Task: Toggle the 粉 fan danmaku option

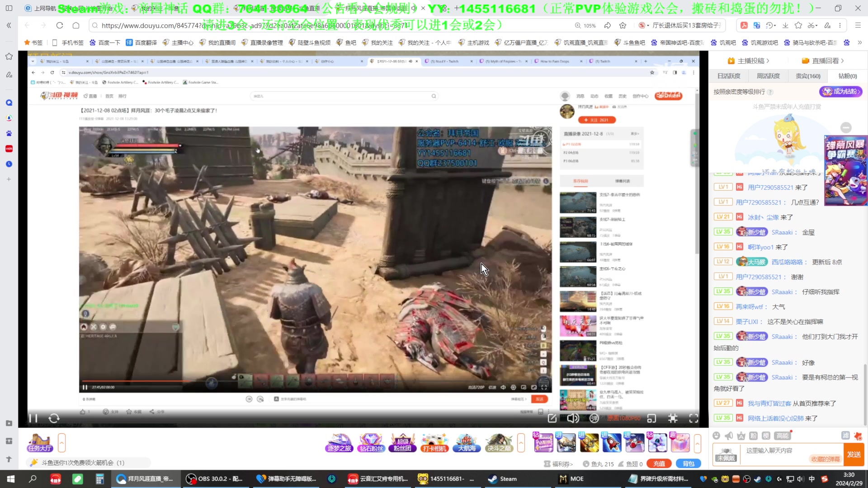Action: 753,436
